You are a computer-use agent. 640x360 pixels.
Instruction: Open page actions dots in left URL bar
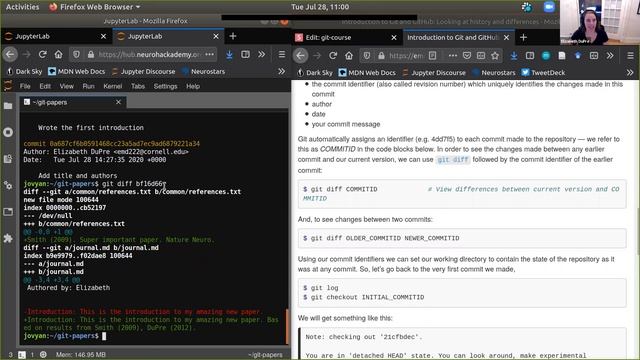pos(209,54)
